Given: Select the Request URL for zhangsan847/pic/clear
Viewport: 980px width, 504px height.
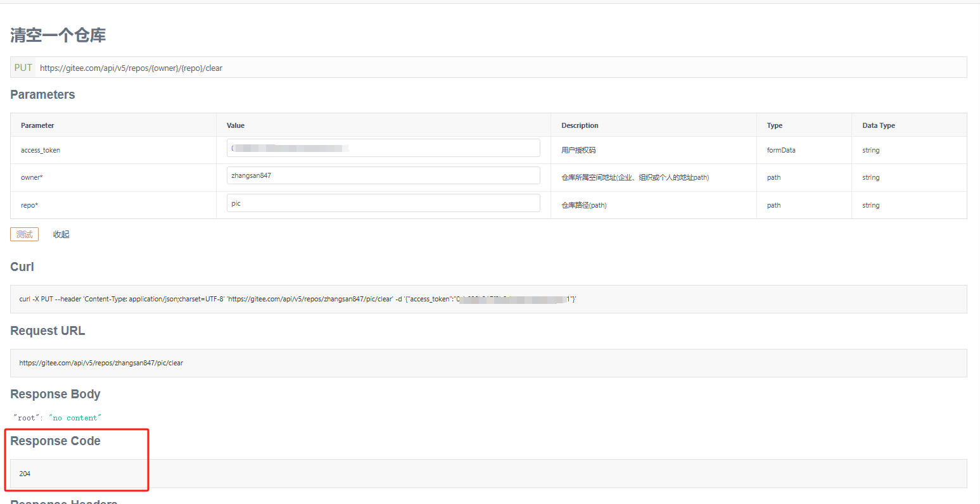Looking at the screenshot, I should 101,362.
